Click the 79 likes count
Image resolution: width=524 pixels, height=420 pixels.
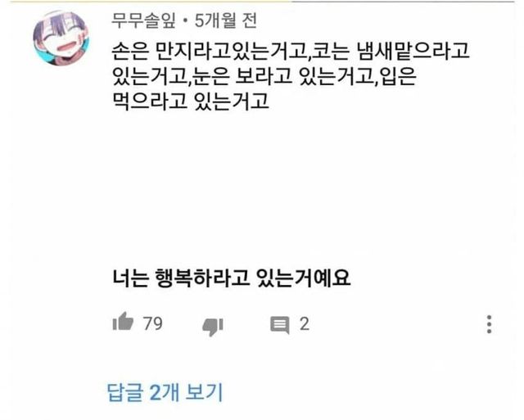[x=153, y=323]
